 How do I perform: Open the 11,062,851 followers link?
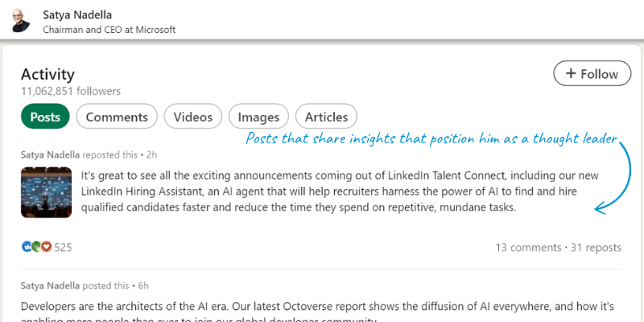point(71,91)
